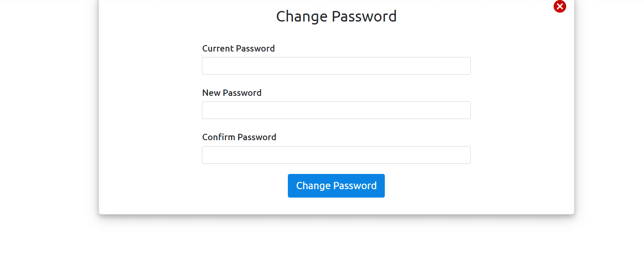The image size is (644, 255).
Task: Select the Confirm Password label text
Action: pos(239,137)
